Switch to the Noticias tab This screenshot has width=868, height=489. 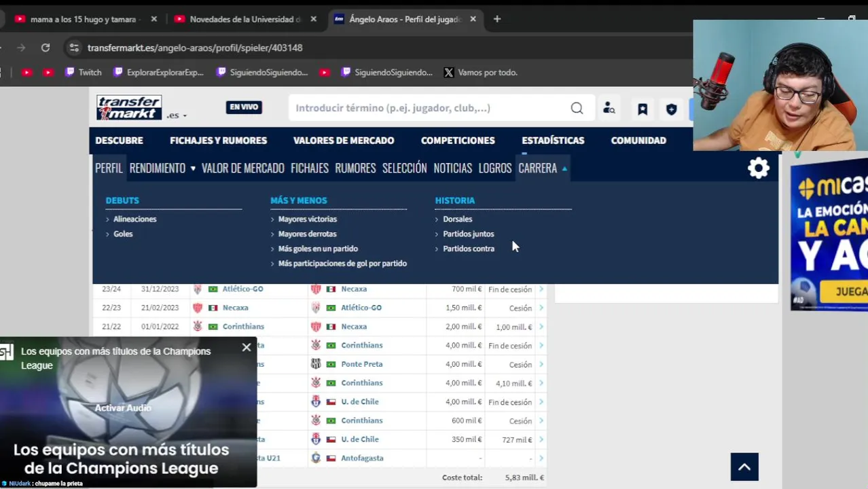click(x=453, y=168)
